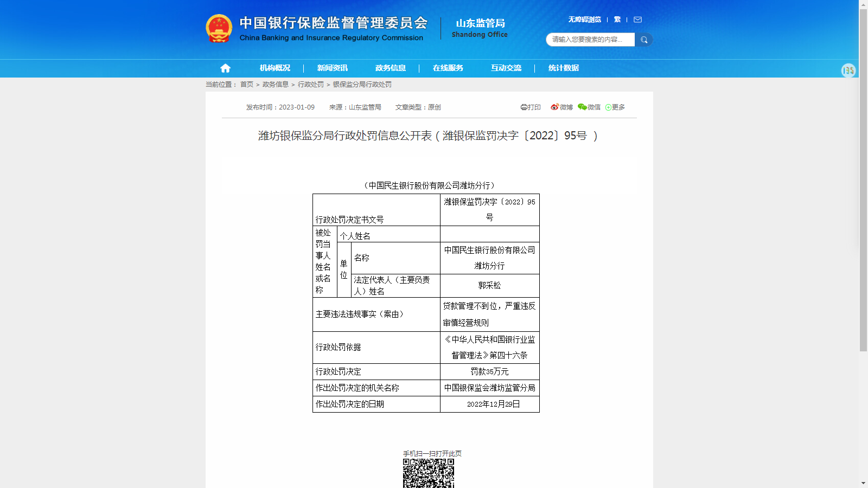
Task: Click the vertical scrollbar thumb
Action: click(x=863, y=181)
